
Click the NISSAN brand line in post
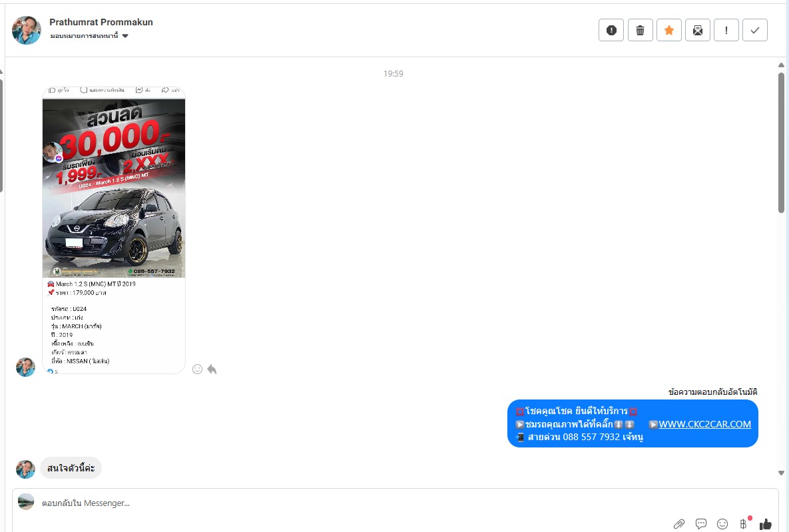tap(80, 361)
